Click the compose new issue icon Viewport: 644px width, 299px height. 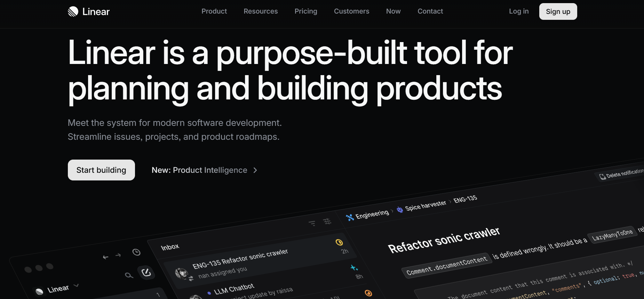click(146, 272)
